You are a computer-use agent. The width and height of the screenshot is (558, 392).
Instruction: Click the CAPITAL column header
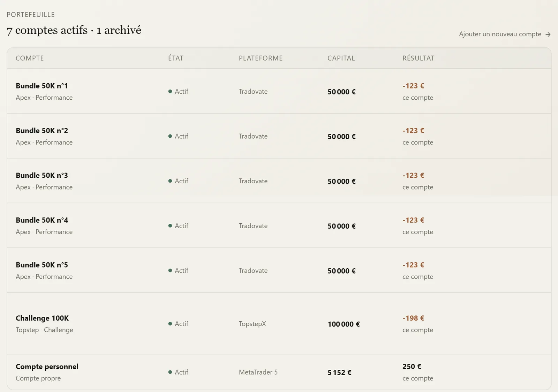point(341,58)
